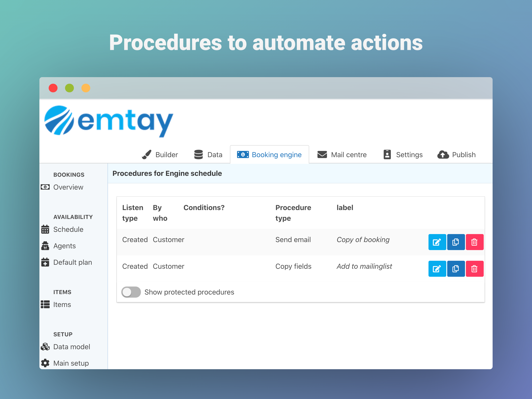Open Default plan in sidebar
Screen dimensions: 532x399
click(x=72, y=262)
